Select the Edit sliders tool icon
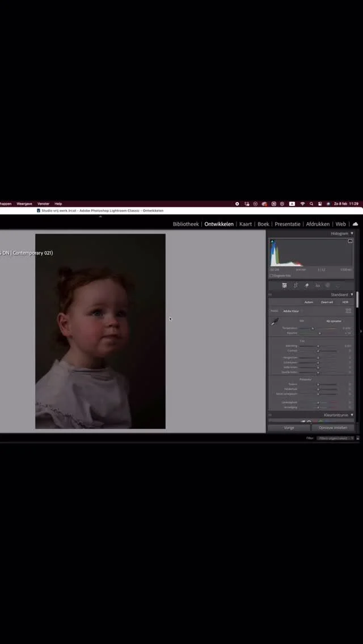The height and width of the screenshot is (644, 363). click(285, 286)
